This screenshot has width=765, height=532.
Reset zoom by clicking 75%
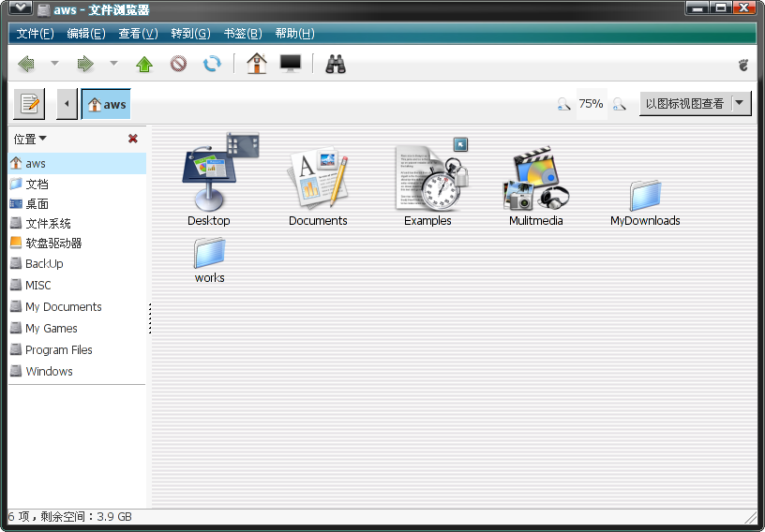pyautogui.click(x=591, y=104)
